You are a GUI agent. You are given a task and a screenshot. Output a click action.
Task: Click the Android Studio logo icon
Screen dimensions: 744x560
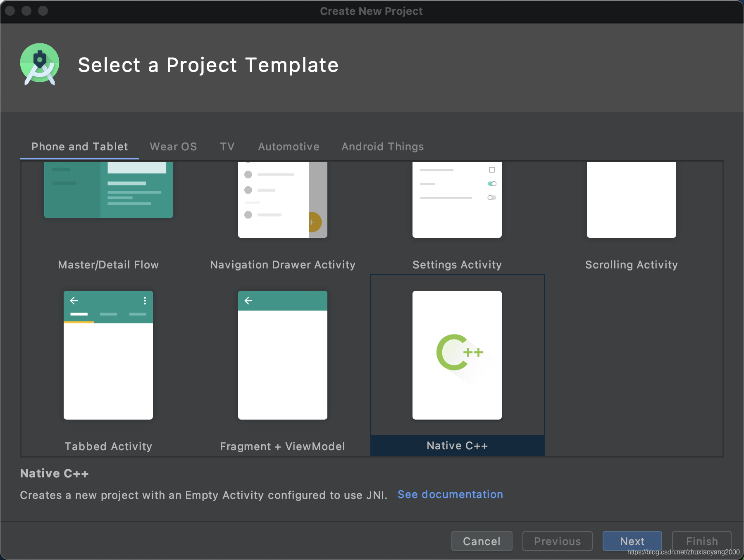[40, 64]
